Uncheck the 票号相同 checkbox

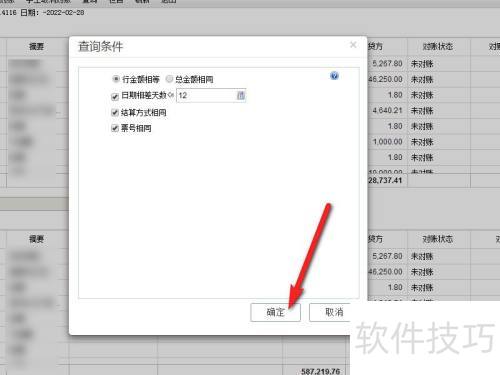115,128
